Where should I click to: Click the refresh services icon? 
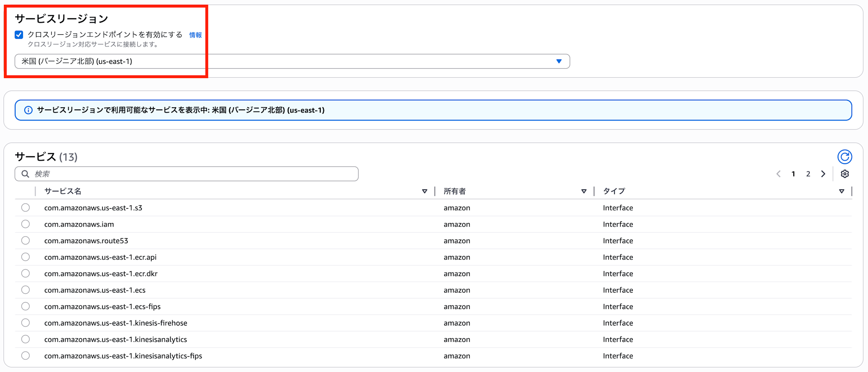tap(844, 157)
